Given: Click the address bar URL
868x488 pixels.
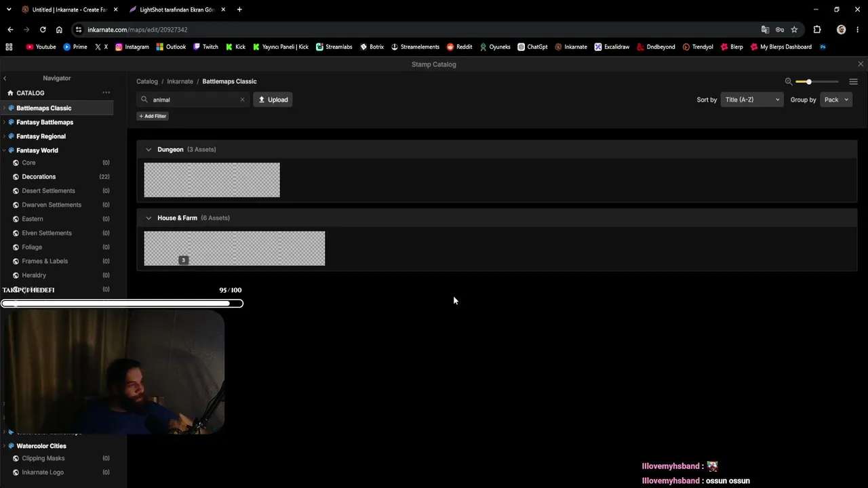Looking at the screenshot, I should (138, 30).
